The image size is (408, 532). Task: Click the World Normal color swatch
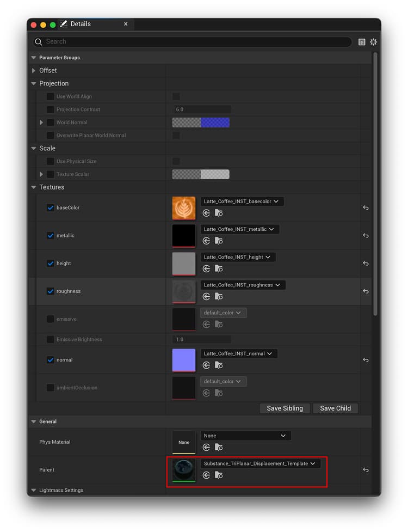click(201, 123)
